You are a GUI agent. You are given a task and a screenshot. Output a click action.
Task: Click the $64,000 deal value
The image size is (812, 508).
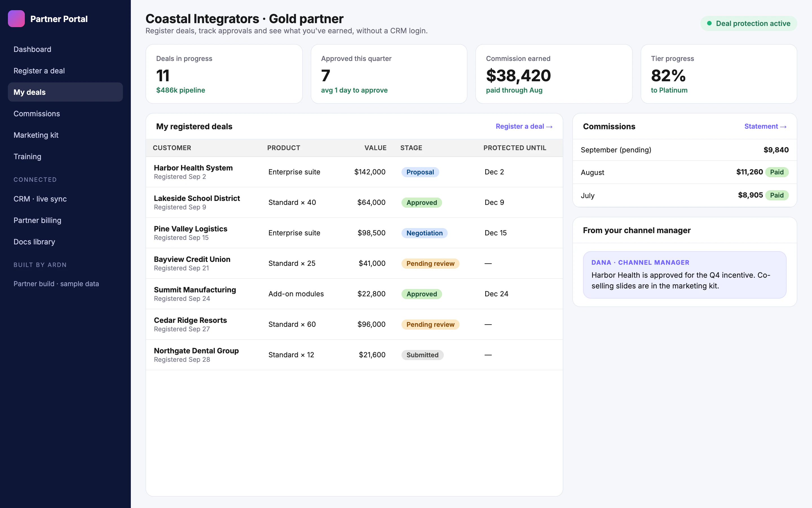(x=371, y=202)
